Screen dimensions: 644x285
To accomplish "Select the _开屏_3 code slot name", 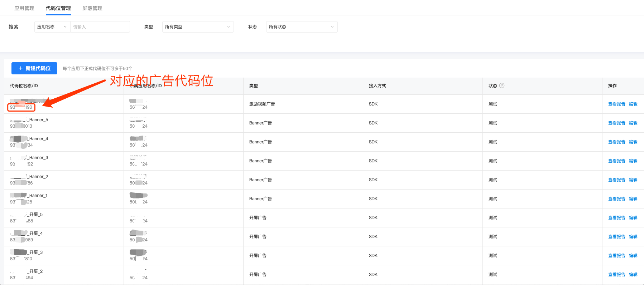I will 27,252.
